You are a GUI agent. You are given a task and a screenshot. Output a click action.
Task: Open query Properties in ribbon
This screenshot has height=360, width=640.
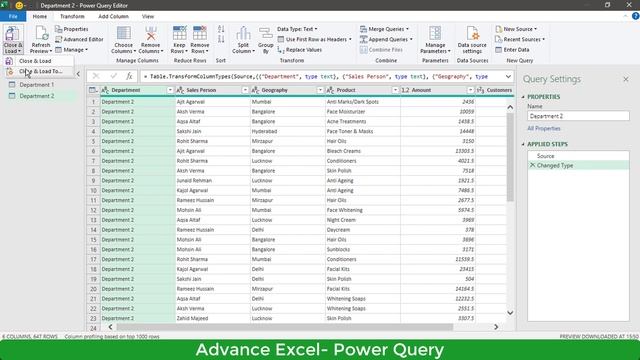click(72, 29)
